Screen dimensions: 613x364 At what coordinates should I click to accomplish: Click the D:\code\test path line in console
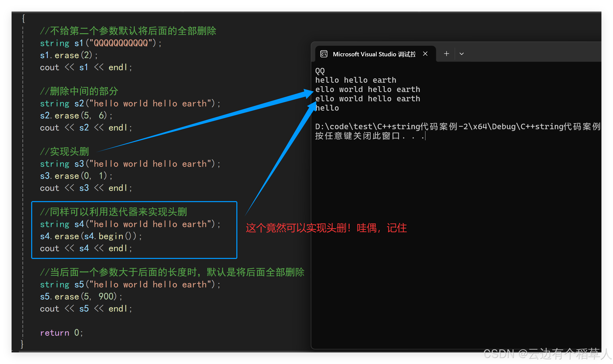tap(458, 126)
